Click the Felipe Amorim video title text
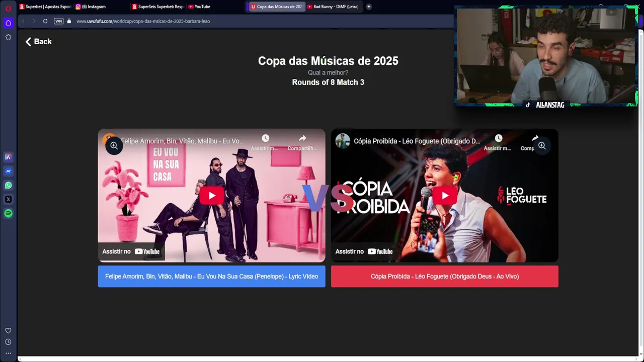The image size is (644, 362). 183,141
